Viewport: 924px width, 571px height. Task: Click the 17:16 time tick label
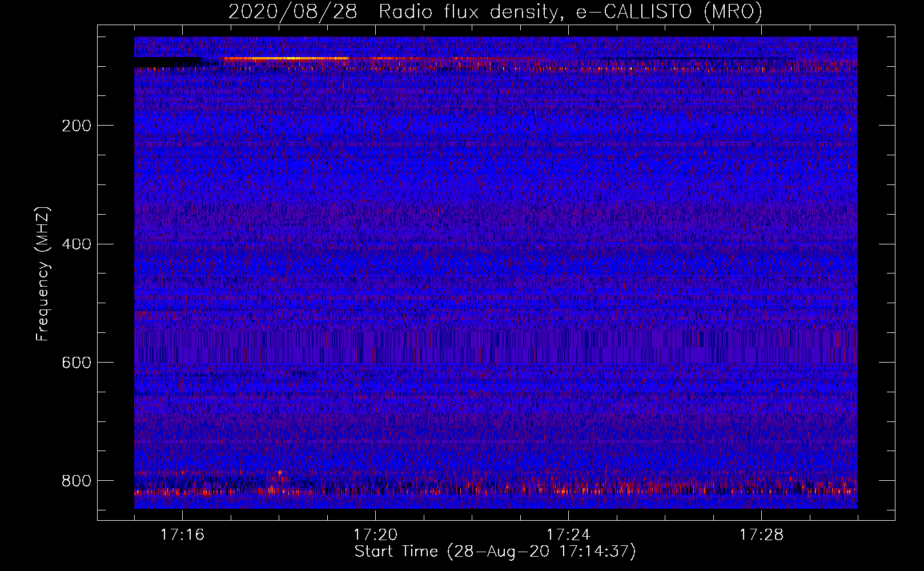pos(182,535)
